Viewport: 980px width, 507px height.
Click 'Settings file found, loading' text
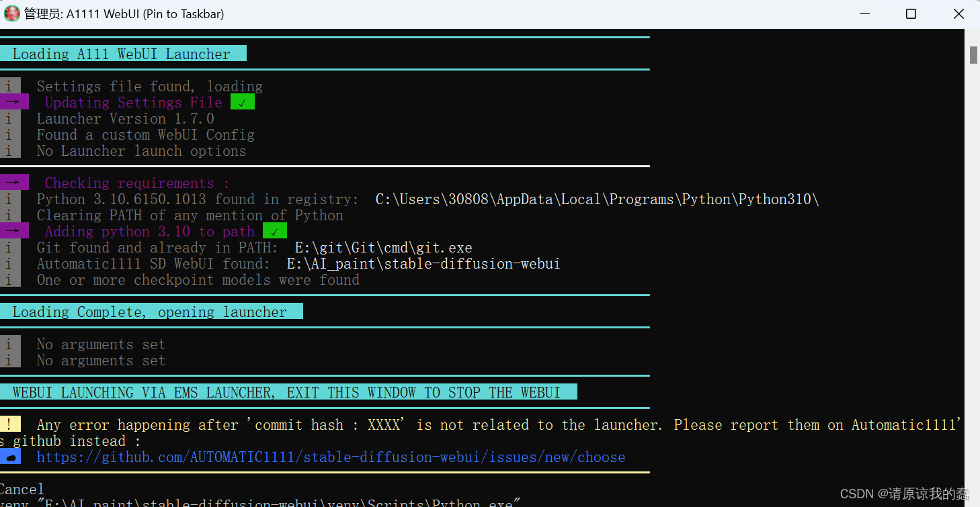(x=150, y=87)
